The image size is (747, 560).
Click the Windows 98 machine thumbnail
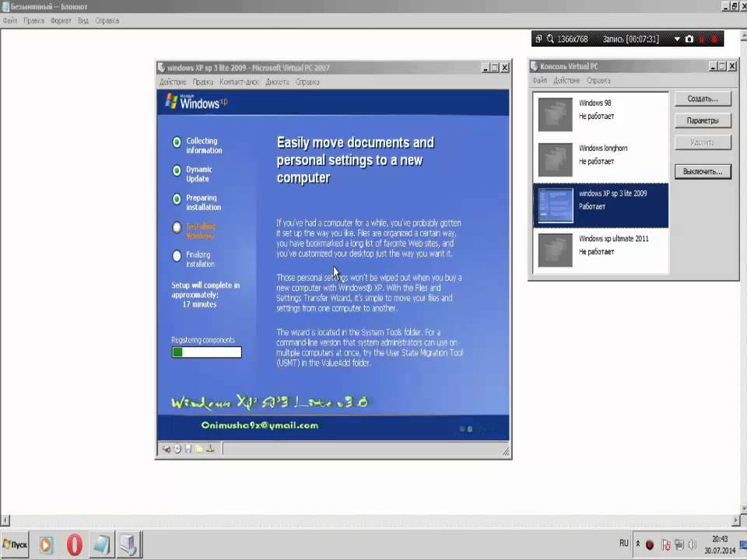coord(555,115)
